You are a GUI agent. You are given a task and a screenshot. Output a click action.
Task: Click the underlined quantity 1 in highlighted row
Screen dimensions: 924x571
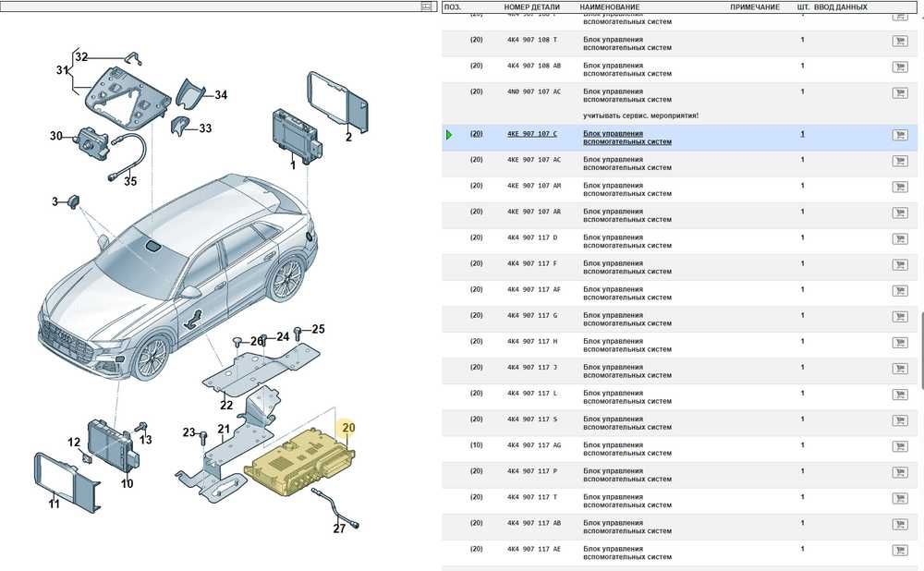[x=802, y=134]
